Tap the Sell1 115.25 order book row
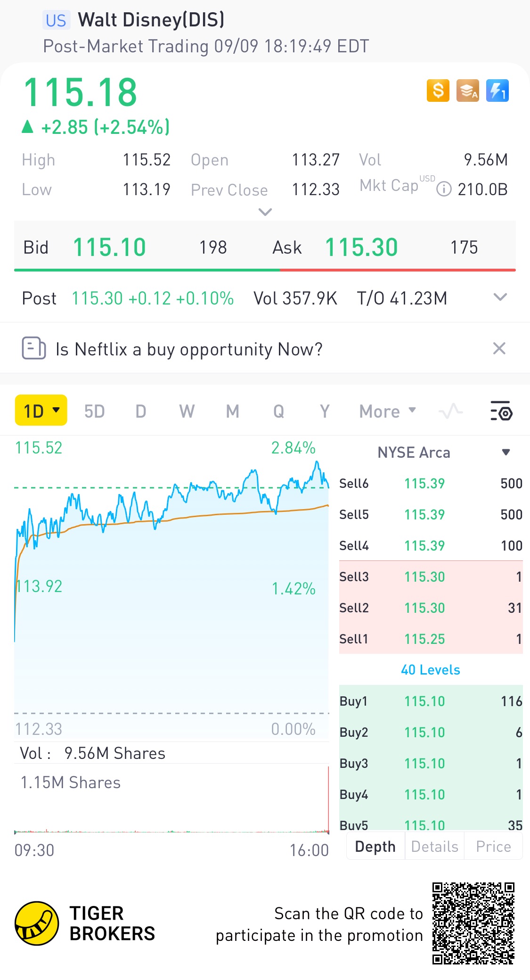The image size is (530, 980). point(431,639)
